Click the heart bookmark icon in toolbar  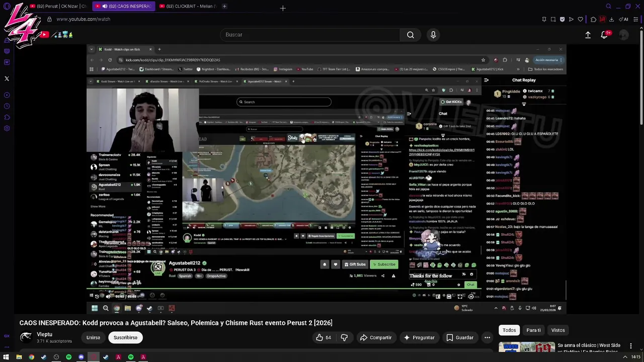click(580, 19)
